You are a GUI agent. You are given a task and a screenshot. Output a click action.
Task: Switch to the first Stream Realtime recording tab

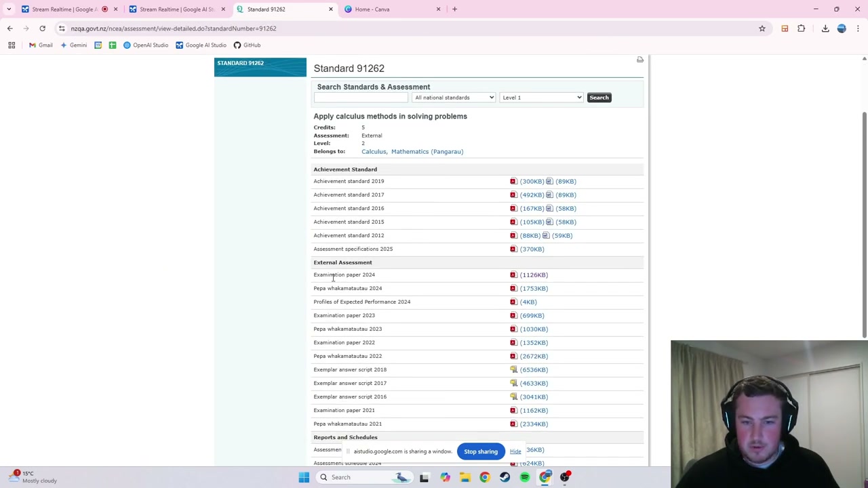[68, 9]
